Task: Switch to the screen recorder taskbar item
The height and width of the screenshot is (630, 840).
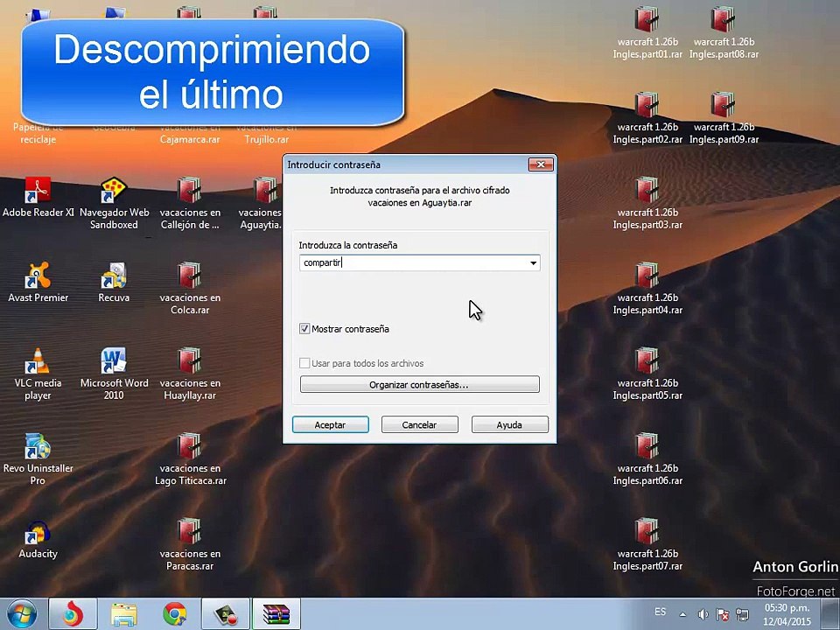Action: point(226,614)
